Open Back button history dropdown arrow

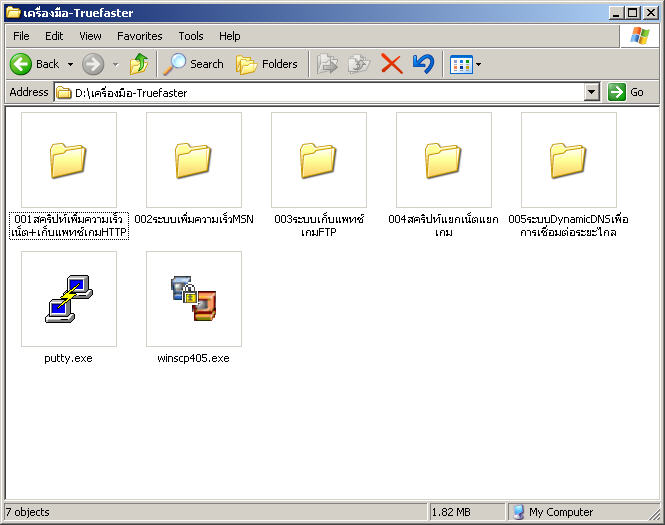[x=71, y=64]
